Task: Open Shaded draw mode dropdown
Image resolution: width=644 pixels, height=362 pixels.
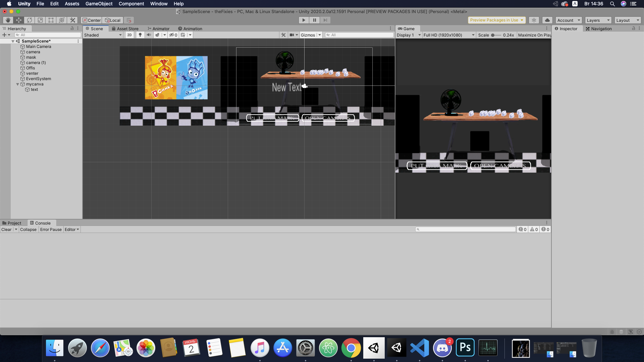Action: coord(103,35)
